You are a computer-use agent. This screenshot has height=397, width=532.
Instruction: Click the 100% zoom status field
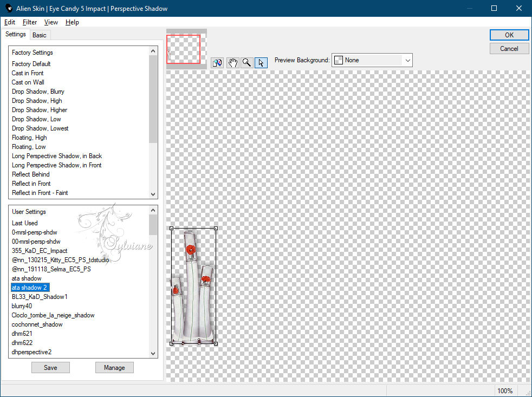(504, 391)
